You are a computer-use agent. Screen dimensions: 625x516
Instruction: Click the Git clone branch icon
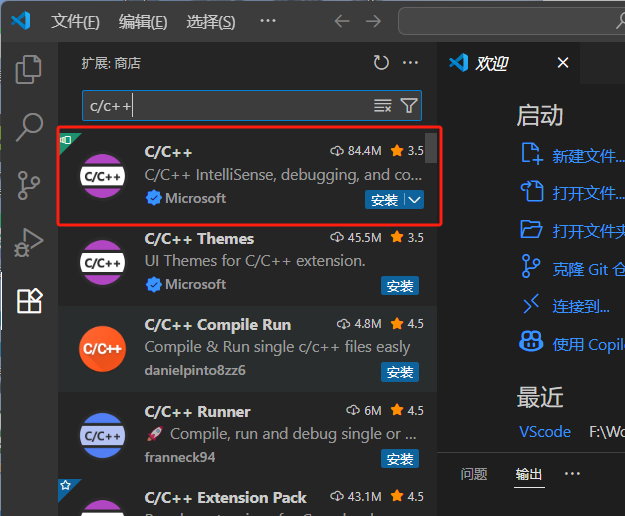[x=531, y=266]
